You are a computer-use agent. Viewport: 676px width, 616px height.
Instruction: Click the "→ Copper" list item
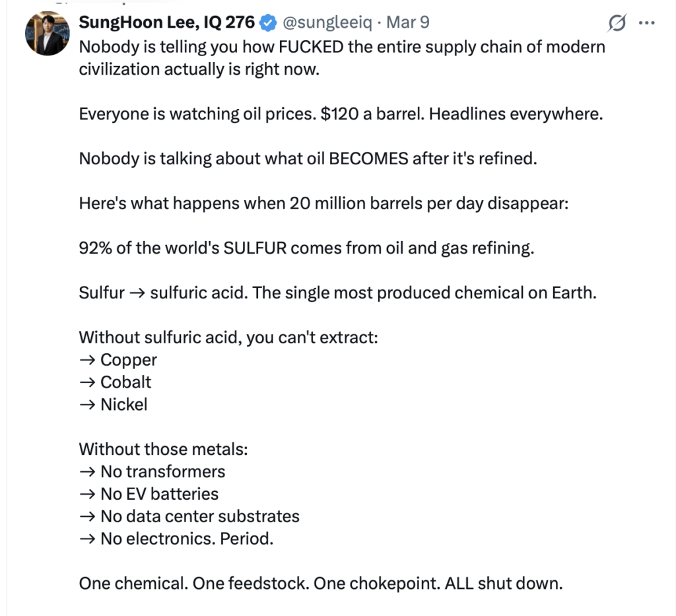click(118, 360)
